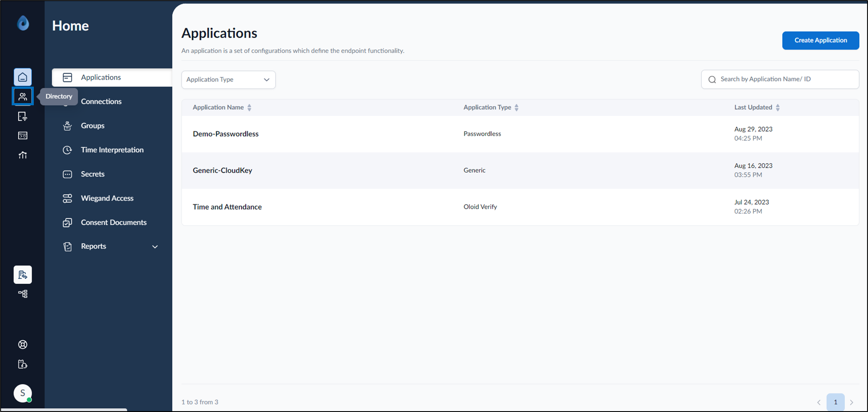Click the Passwordless type cell
The height and width of the screenshot is (412, 868).
(482, 134)
